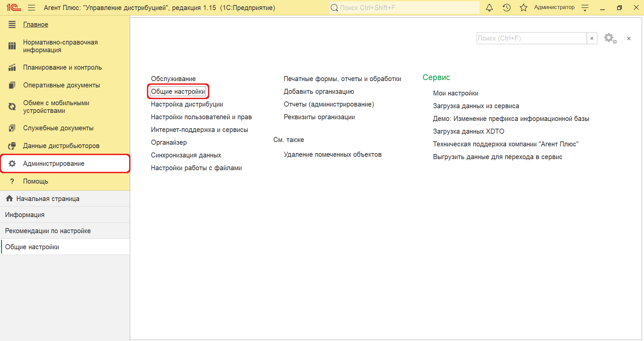Open the Обслуживание link
Viewport: 644px width, 341px height.
(173, 79)
